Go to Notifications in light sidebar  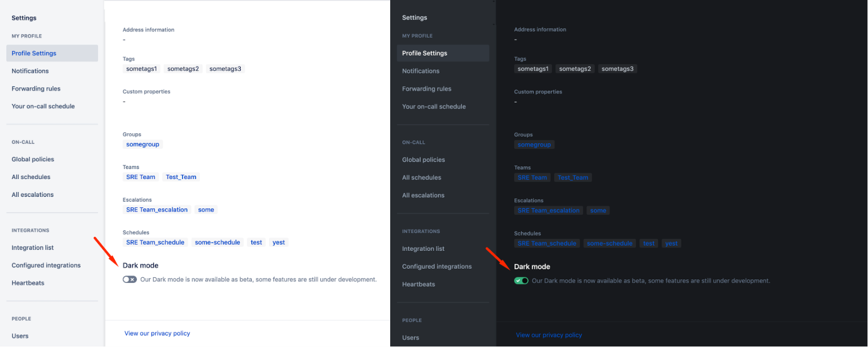(x=30, y=71)
